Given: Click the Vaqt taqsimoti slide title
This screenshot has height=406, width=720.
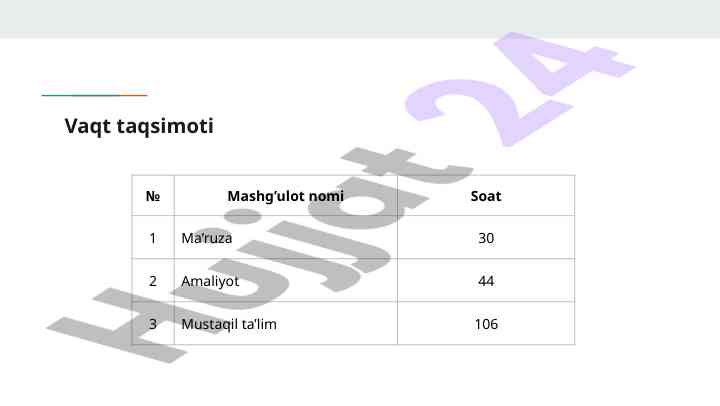Looking at the screenshot, I should [139, 126].
